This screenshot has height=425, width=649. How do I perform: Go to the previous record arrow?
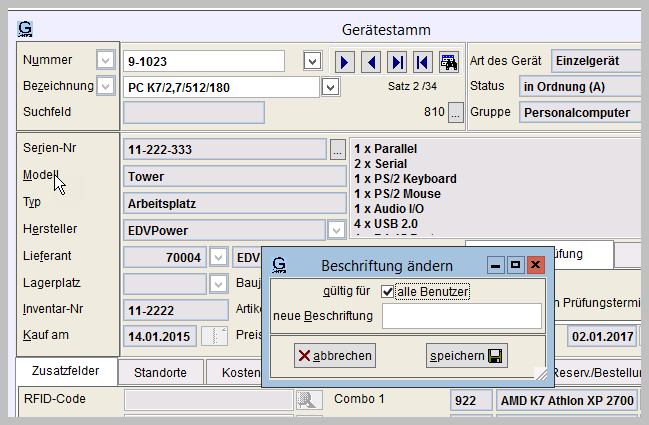371,62
